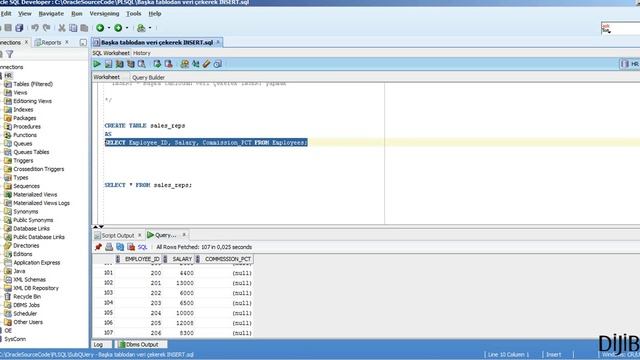640x360 pixels.
Task: Open the HR connection selector at right
Action: (x=630, y=64)
